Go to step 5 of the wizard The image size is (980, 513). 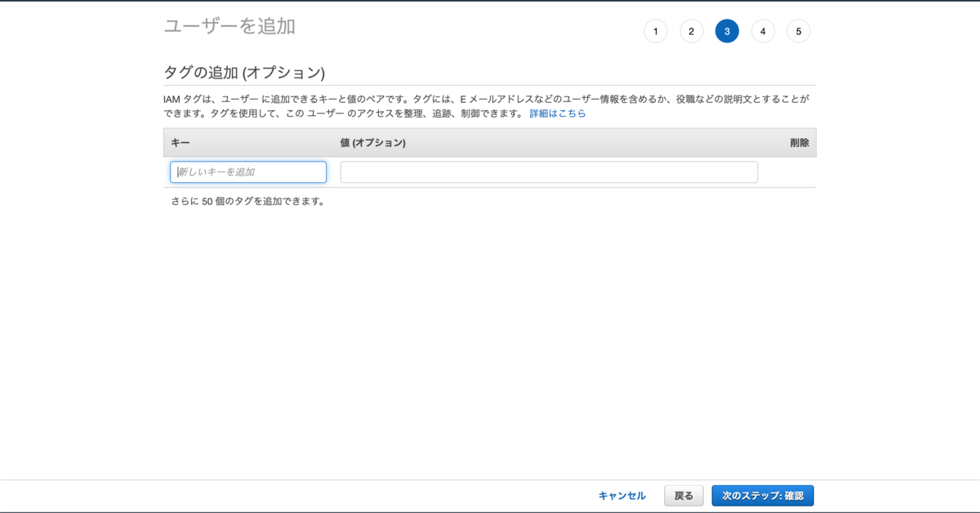pyautogui.click(x=798, y=31)
